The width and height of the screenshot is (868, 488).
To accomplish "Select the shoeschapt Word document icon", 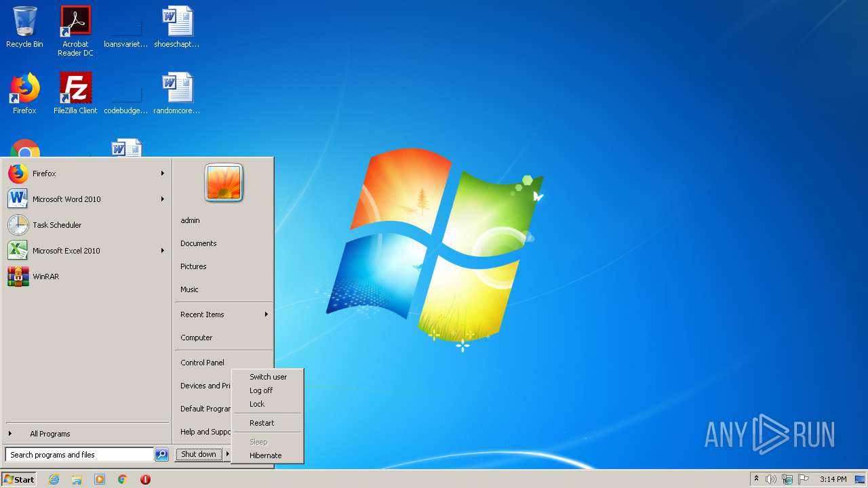I will click(x=177, y=27).
